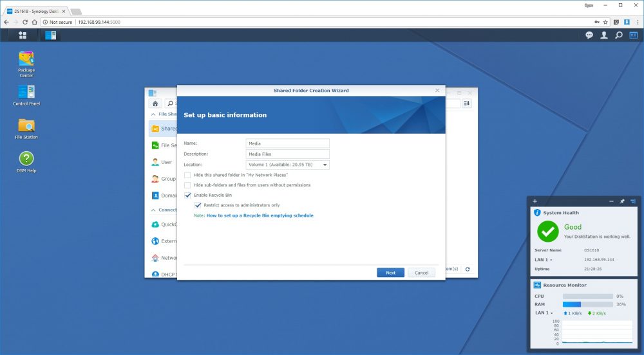Screen dimensions: 644x355
Task: Open a new browser tab
Action: pyautogui.click(x=76, y=12)
